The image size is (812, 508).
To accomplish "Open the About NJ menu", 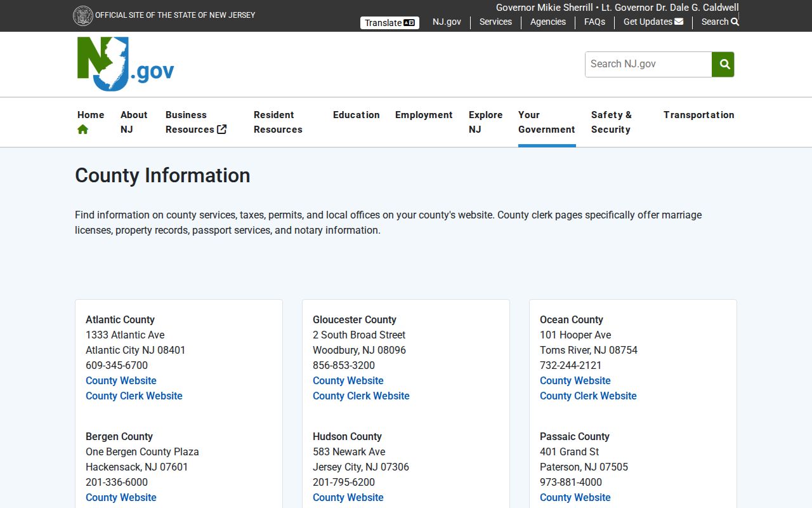I will click(x=134, y=122).
